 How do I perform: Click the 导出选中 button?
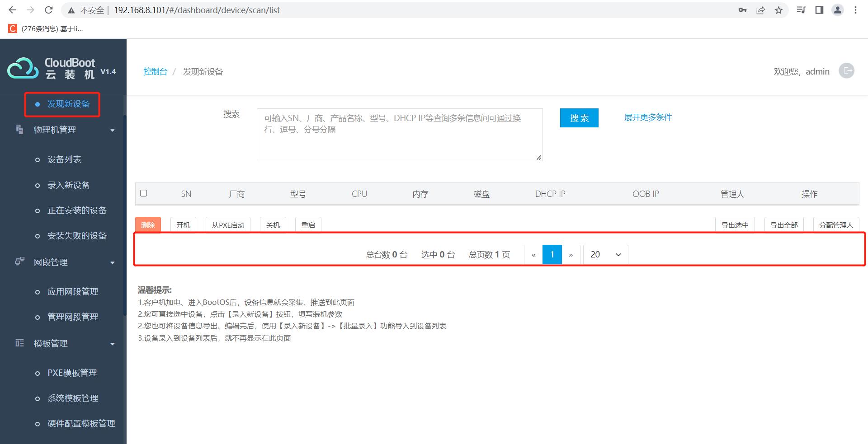pos(735,224)
